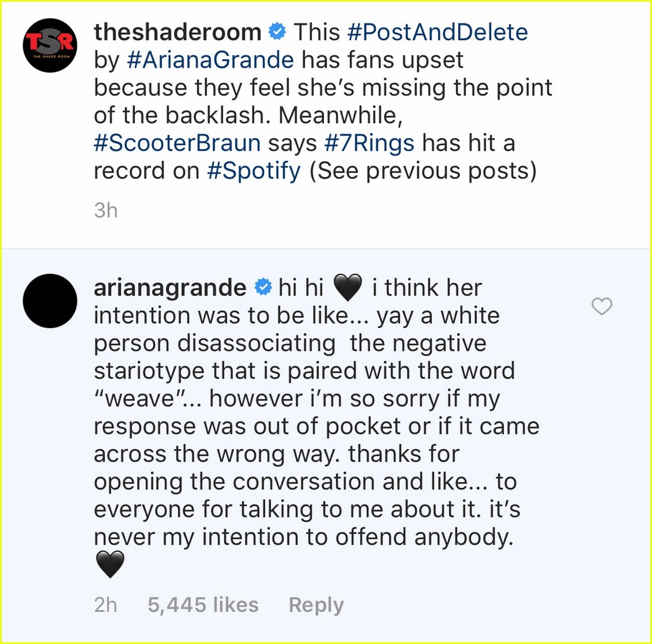Select the 'See previous posts' caption text
The image size is (652, 644).
423,171
